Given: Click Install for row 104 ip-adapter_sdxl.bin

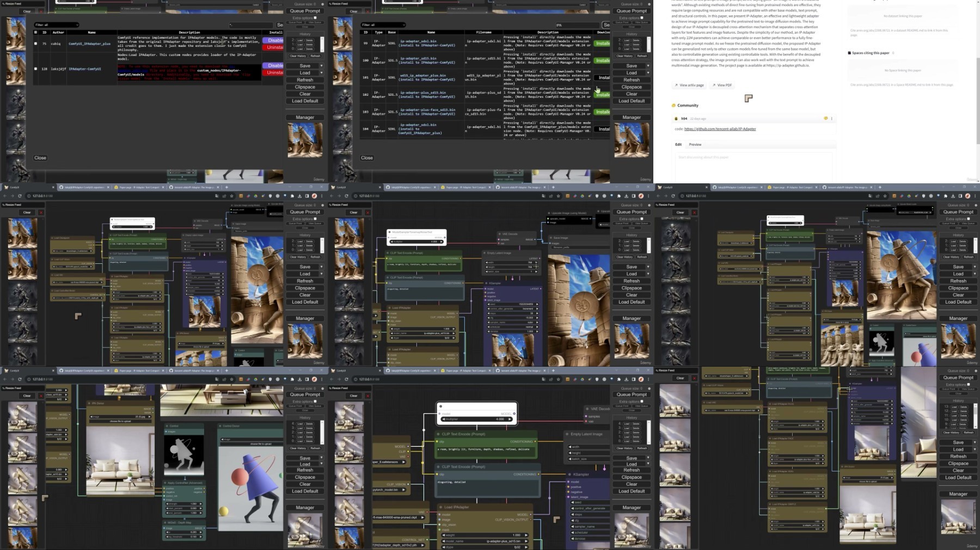Looking at the screenshot, I should point(602,129).
